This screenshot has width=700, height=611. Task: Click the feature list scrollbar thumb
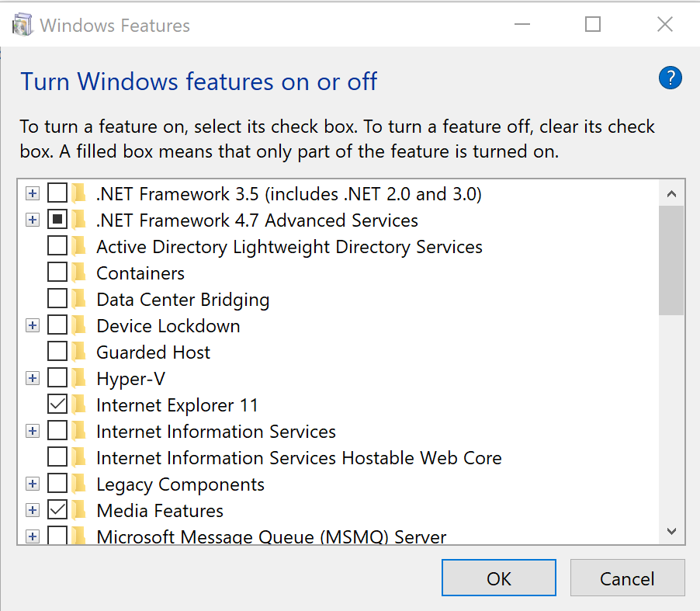click(671, 260)
